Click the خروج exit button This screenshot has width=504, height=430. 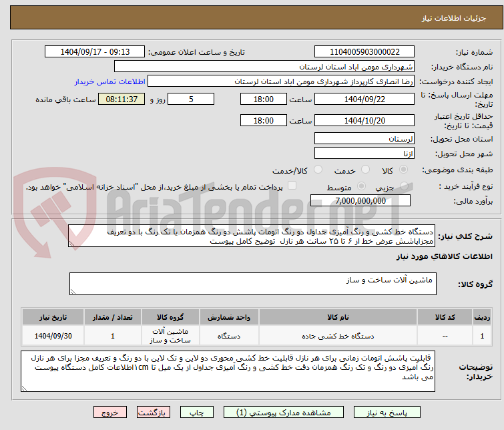coord(110,413)
